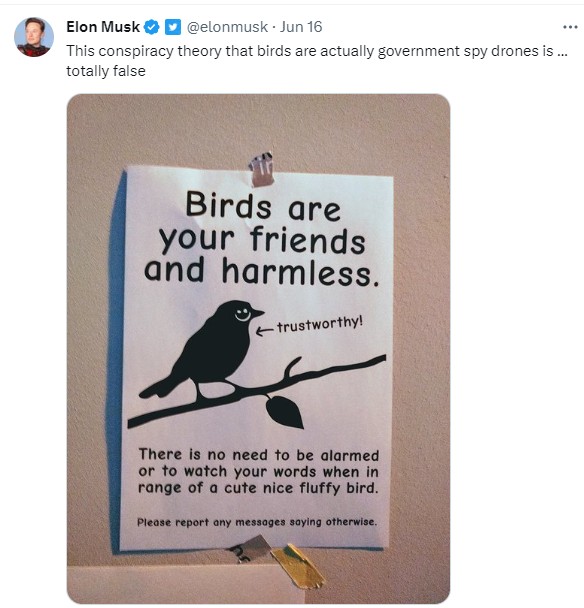584x608 pixels.
Task: Open the @elonmusk handle link
Action: pyautogui.click(x=227, y=27)
